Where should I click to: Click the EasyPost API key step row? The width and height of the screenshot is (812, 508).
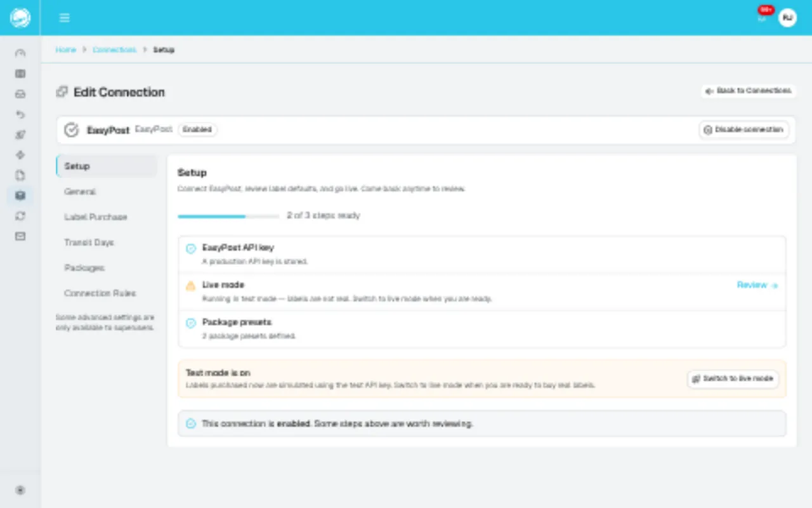[x=482, y=255]
